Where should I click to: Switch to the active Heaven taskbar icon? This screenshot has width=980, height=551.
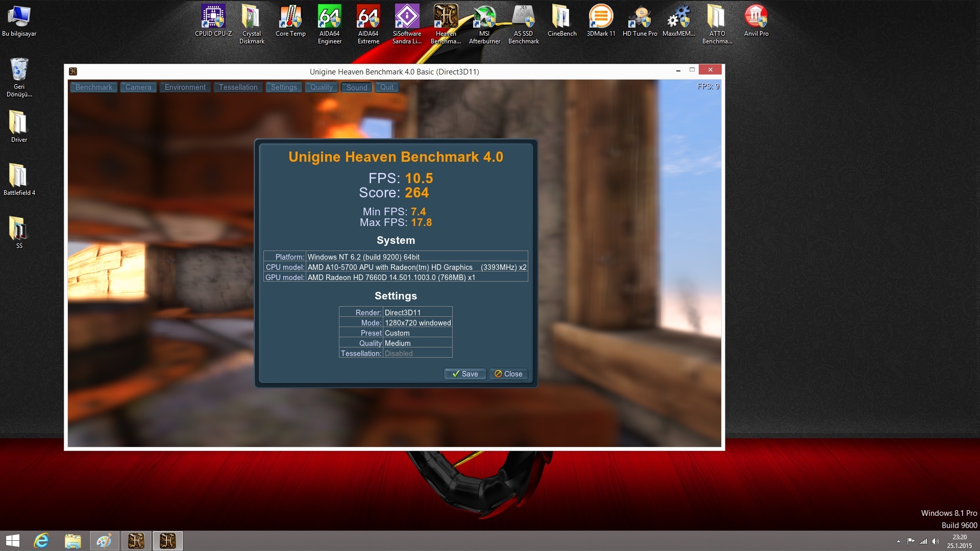point(167,541)
